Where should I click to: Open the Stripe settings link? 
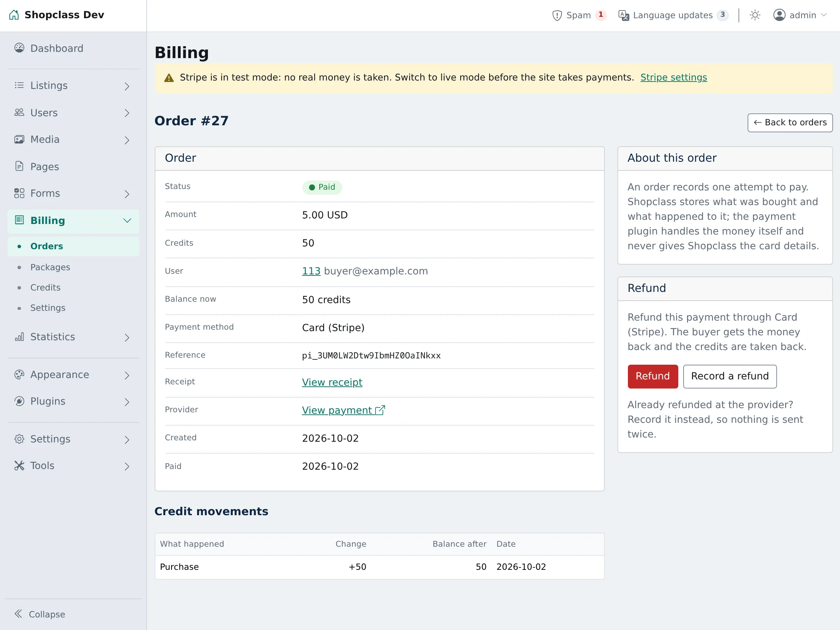point(673,77)
